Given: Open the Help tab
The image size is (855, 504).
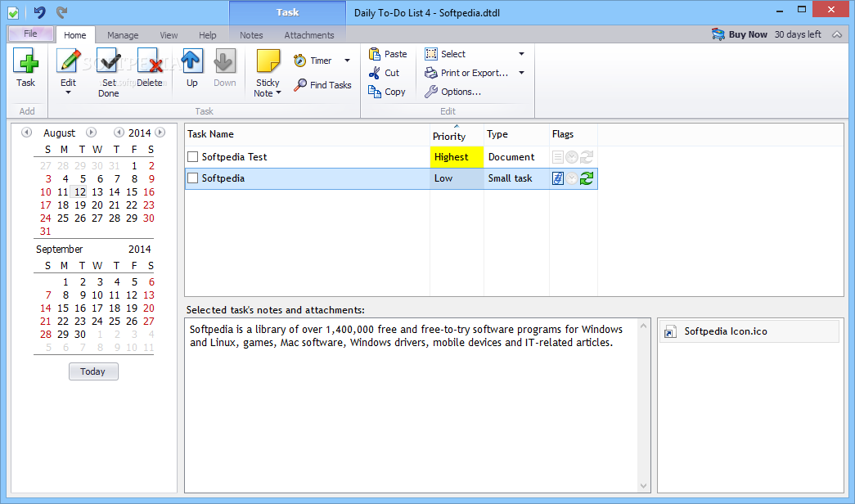Looking at the screenshot, I should coord(207,35).
